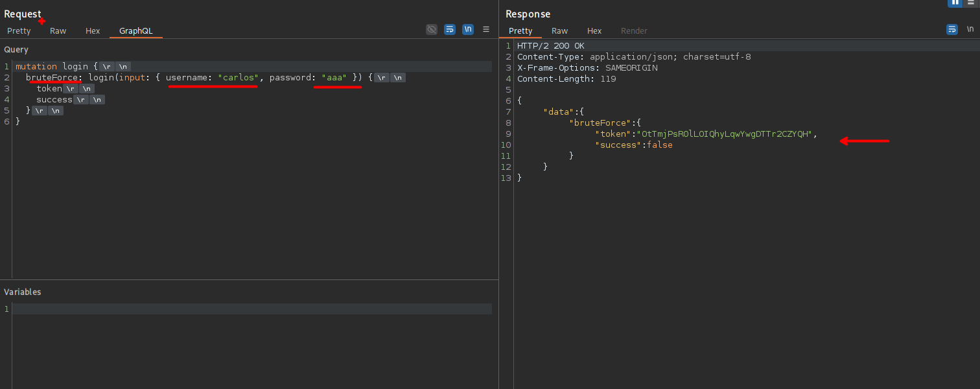Click into the Variables editor input area

click(x=251, y=309)
